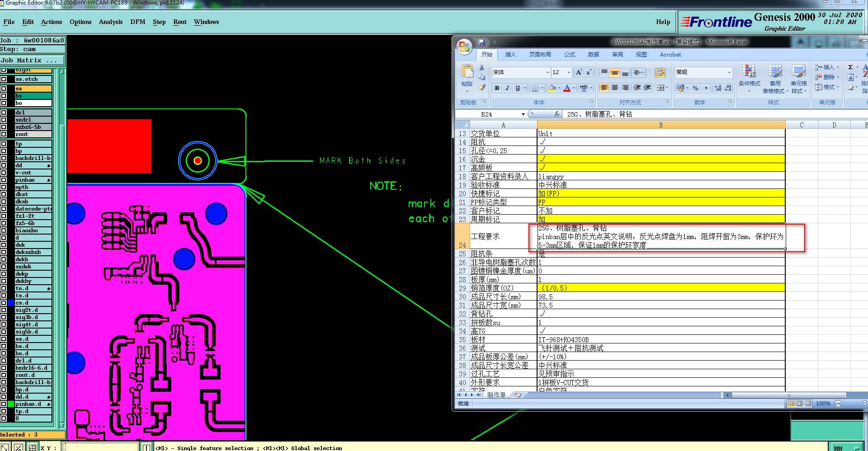Click the 单元格样式 cell styles button
Image resolution: width=868 pixels, height=451 pixels.
(x=799, y=79)
